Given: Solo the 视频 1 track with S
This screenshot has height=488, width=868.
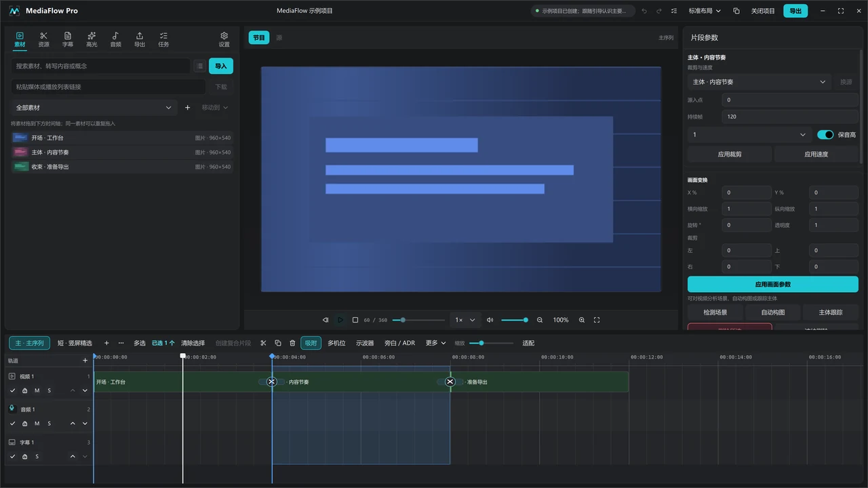Looking at the screenshot, I should (49, 390).
